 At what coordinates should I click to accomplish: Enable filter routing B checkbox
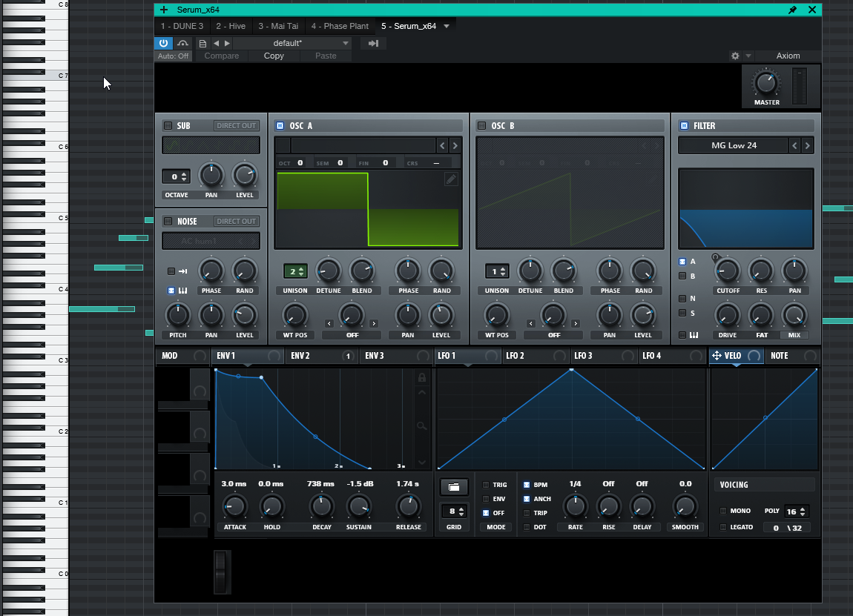click(682, 276)
